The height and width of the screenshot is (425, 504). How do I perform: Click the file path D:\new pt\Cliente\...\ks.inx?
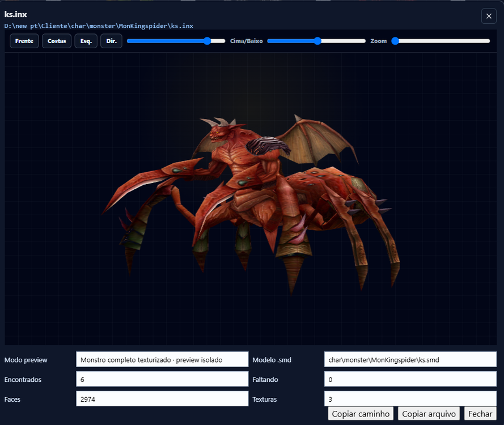point(99,25)
